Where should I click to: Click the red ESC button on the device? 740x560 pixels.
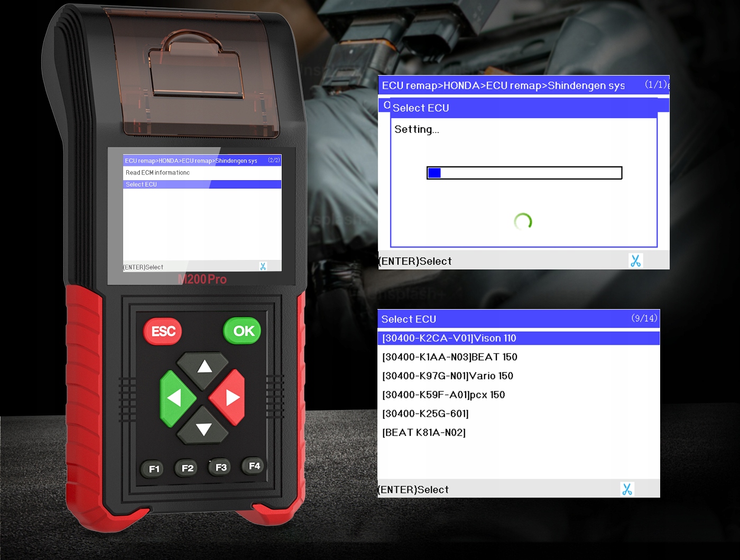click(x=163, y=331)
